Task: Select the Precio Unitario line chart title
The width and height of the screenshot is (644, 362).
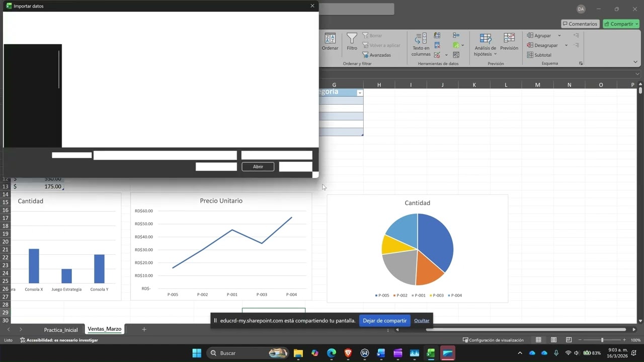Action: point(221,201)
